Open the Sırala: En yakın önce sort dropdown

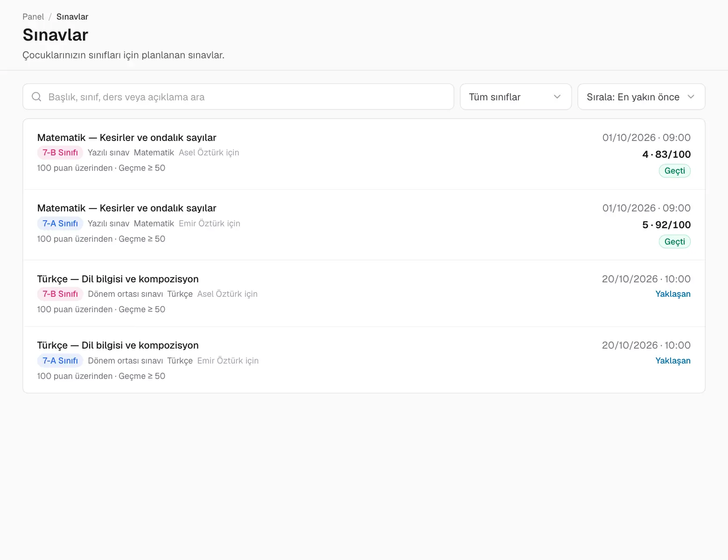pos(641,97)
